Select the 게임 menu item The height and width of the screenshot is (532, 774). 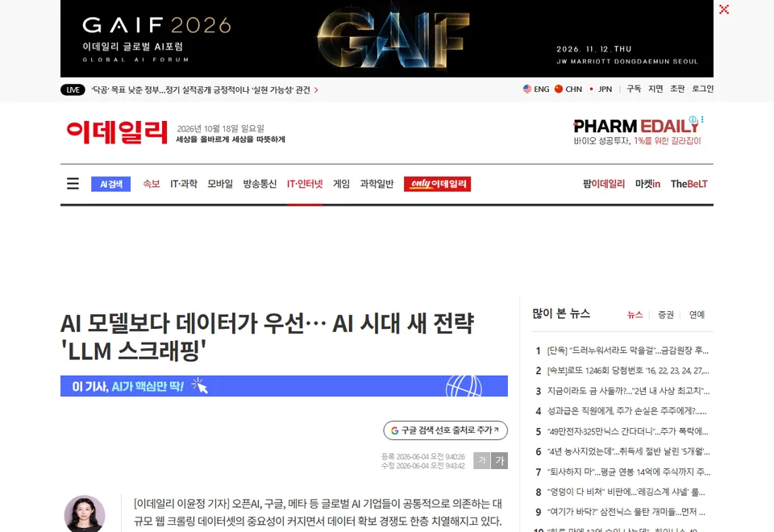(341, 184)
